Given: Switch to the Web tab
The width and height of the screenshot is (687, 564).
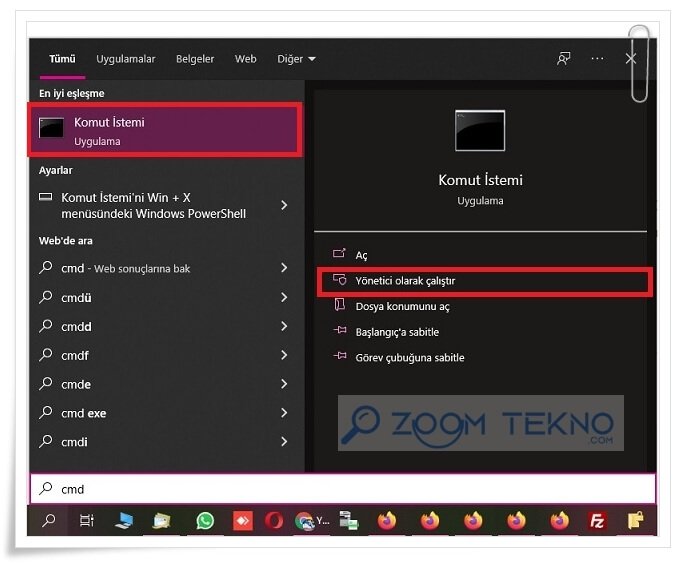Looking at the screenshot, I should coord(245,59).
